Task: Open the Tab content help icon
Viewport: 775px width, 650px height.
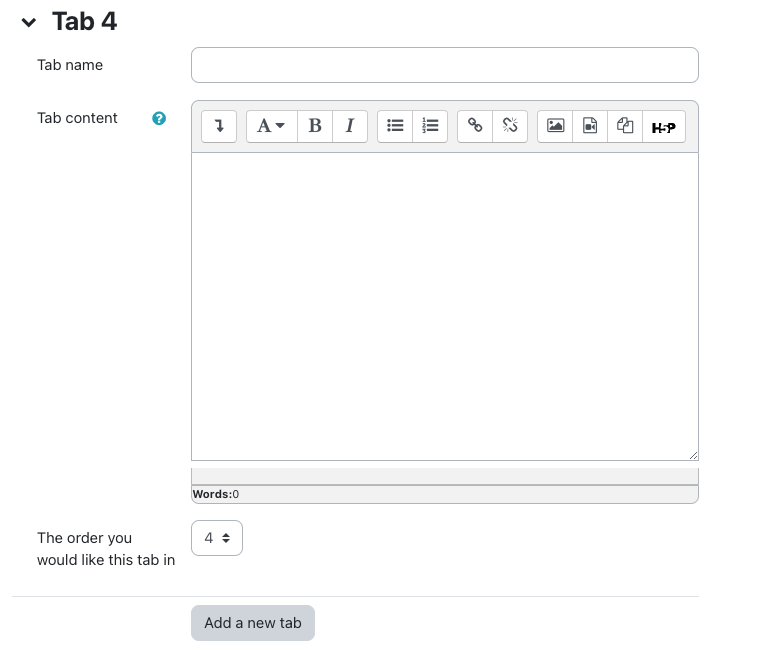Action: (x=159, y=118)
